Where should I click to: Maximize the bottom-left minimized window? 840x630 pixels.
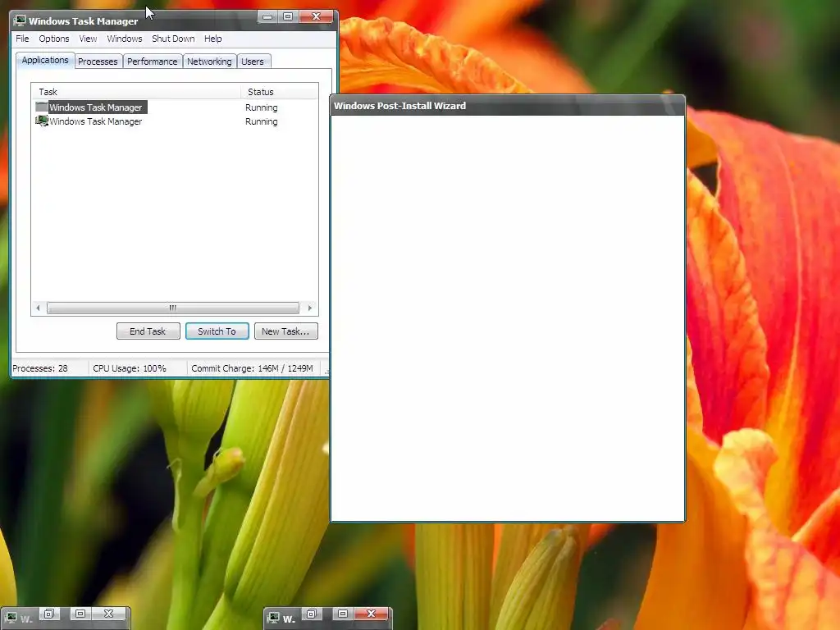coord(80,614)
